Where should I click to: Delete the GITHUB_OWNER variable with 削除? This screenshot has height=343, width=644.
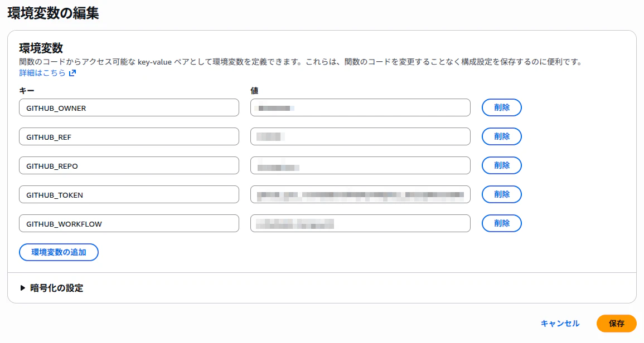pyautogui.click(x=501, y=107)
